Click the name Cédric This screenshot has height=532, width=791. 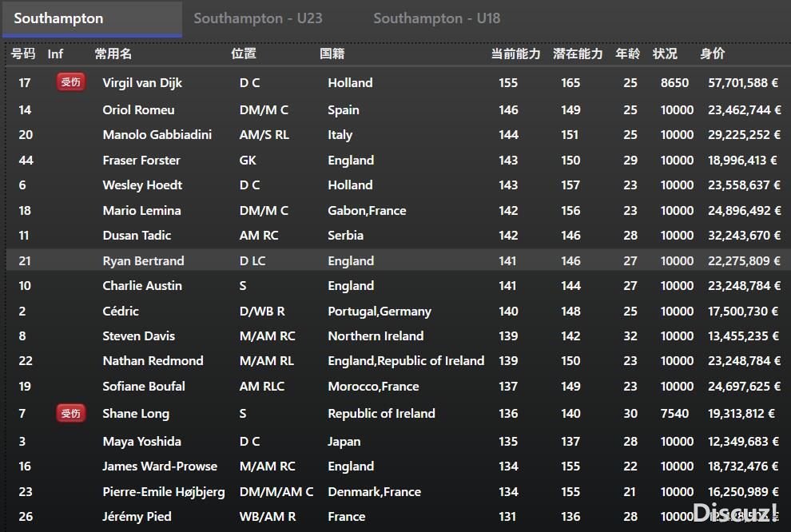[x=121, y=311]
